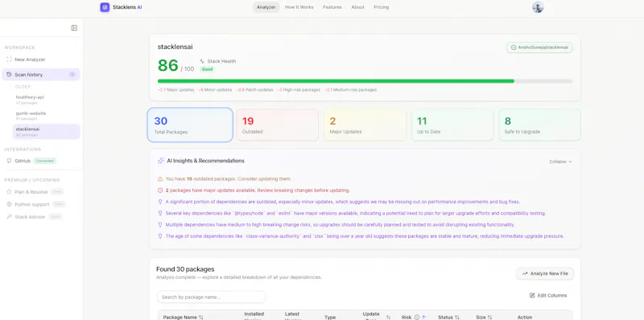
Task: Click the Stack Health progress bar
Action: (365, 81)
